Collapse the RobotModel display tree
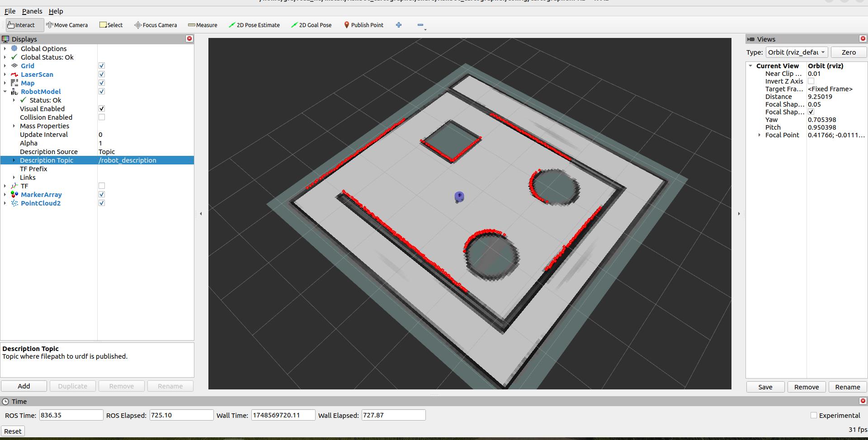 tap(5, 91)
